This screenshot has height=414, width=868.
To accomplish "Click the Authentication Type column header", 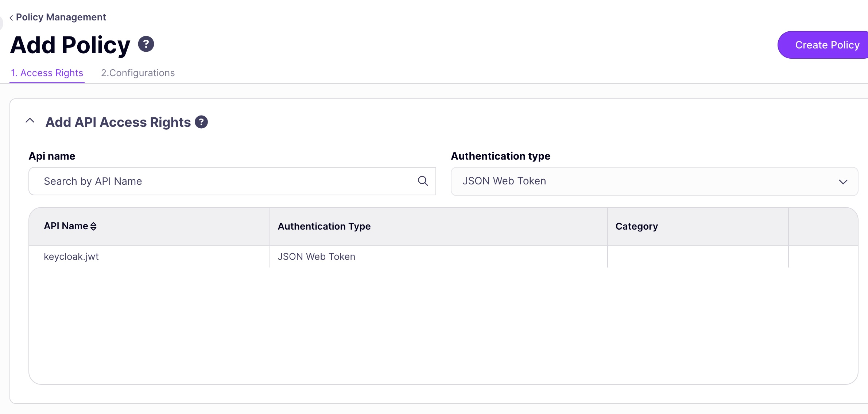I will [x=324, y=226].
